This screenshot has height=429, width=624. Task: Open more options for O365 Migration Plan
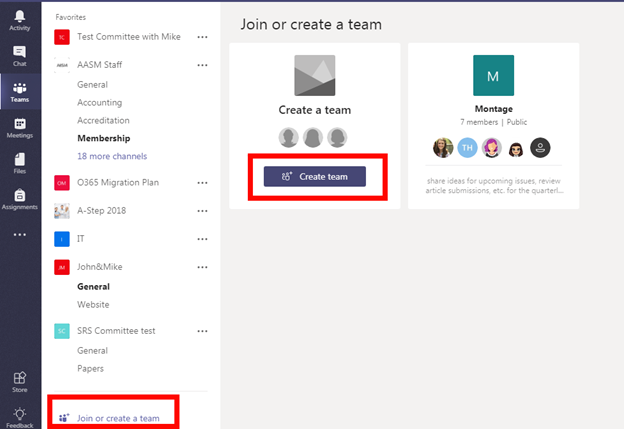click(x=203, y=183)
